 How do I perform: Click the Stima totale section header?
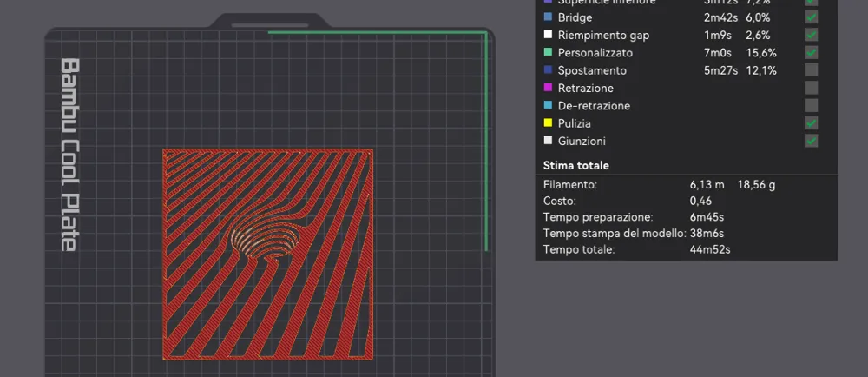(x=576, y=166)
